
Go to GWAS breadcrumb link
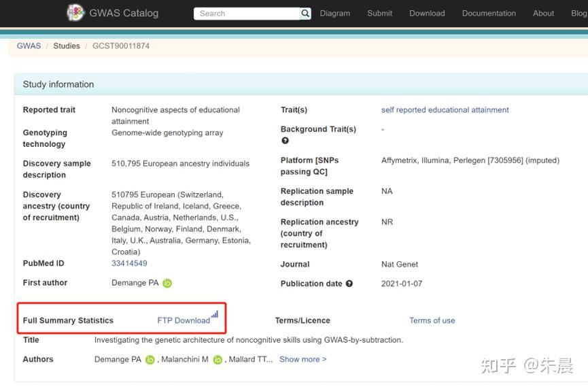pyautogui.click(x=29, y=46)
